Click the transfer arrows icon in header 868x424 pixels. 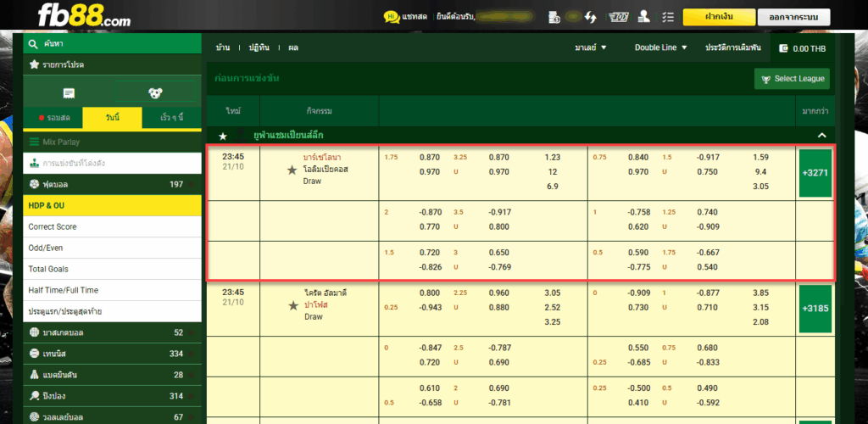point(591,17)
